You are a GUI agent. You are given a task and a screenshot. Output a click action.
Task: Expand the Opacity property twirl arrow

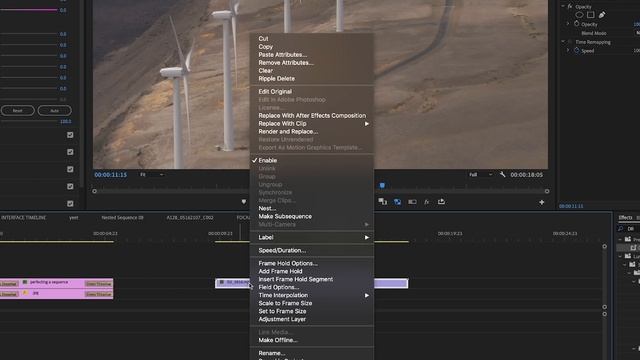(568, 24)
